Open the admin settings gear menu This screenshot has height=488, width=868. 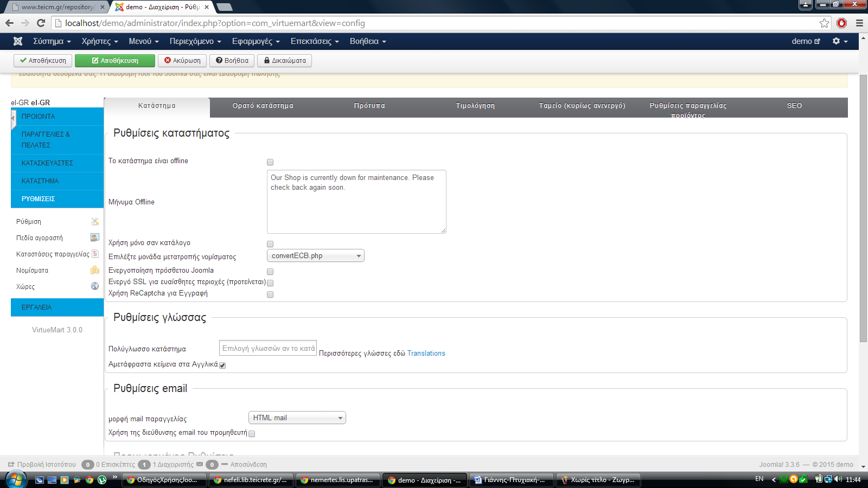(840, 41)
